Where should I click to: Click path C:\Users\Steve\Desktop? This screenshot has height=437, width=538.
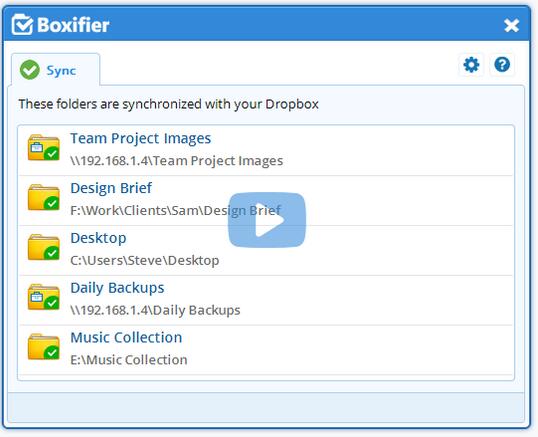pos(144,260)
